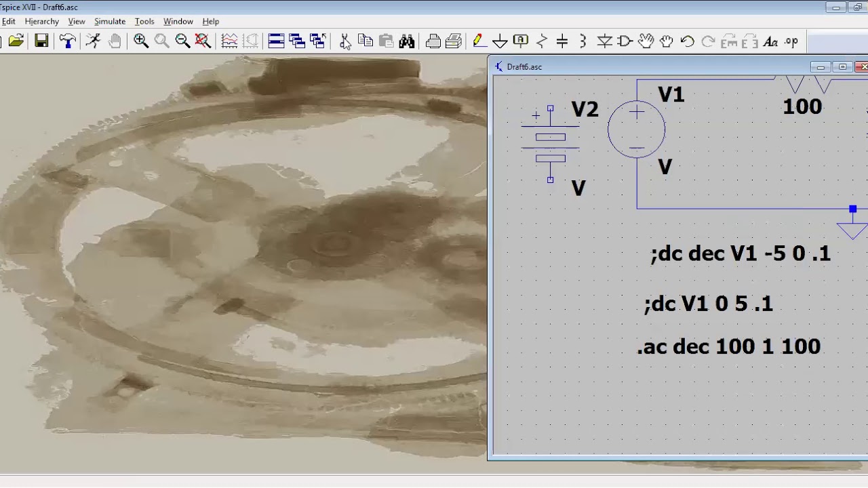This screenshot has width=868, height=488.
Task: Click the 'V' value label under V1
Action: click(x=665, y=167)
